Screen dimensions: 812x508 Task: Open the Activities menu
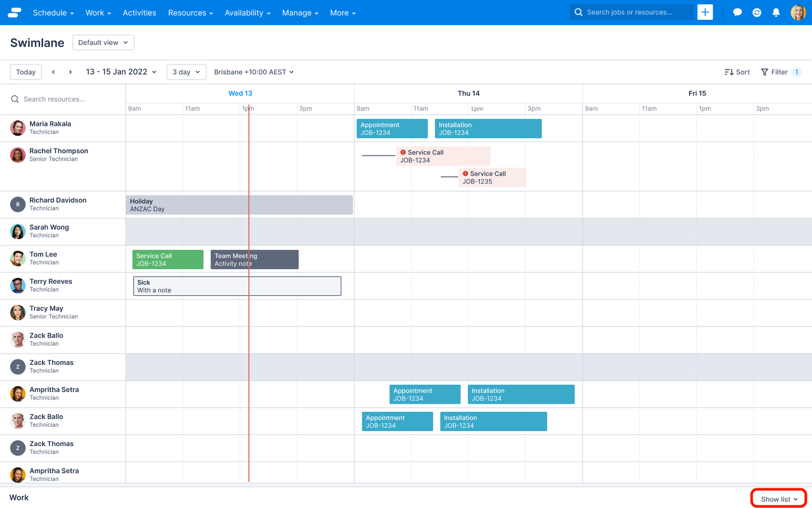coord(139,12)
